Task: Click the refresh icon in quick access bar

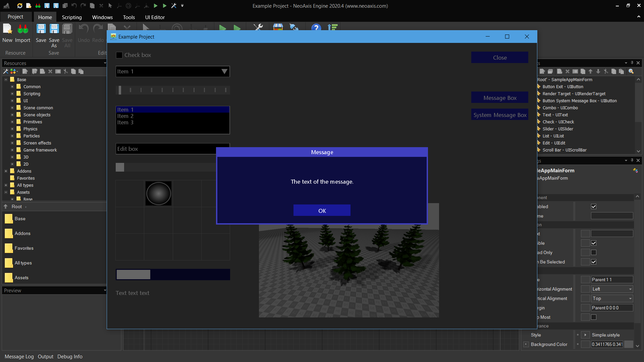Action: 20,6
